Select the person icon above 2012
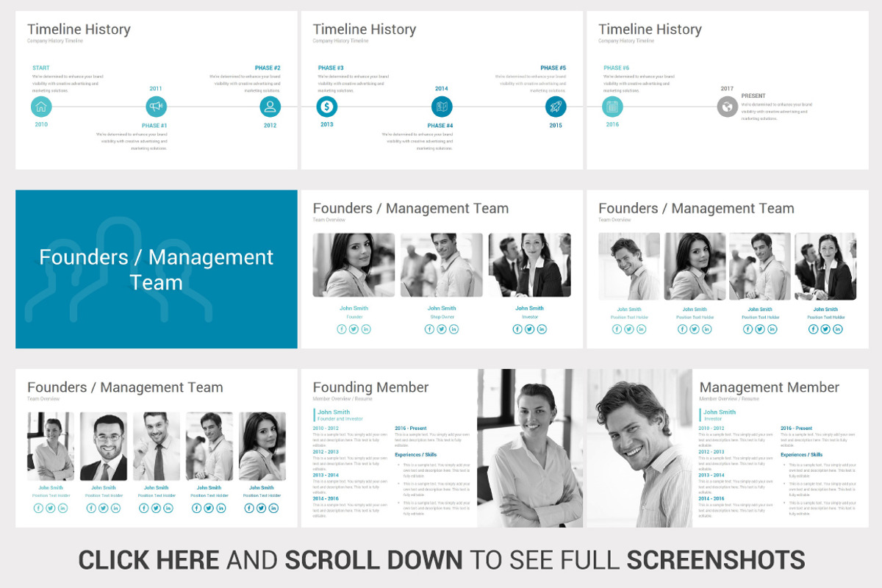Viewport: 882px width, 588px height. 270,107
